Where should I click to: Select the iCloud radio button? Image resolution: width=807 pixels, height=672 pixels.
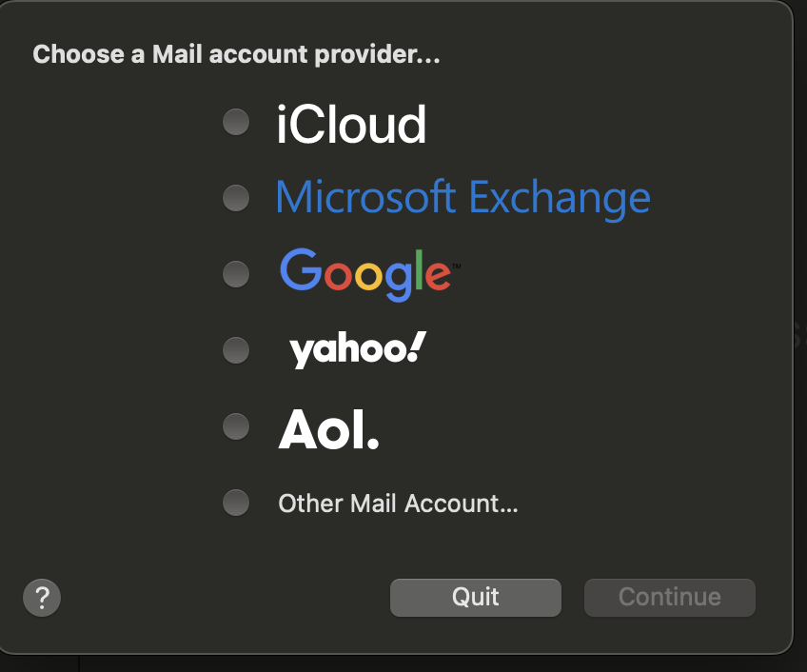coord(235,122)
